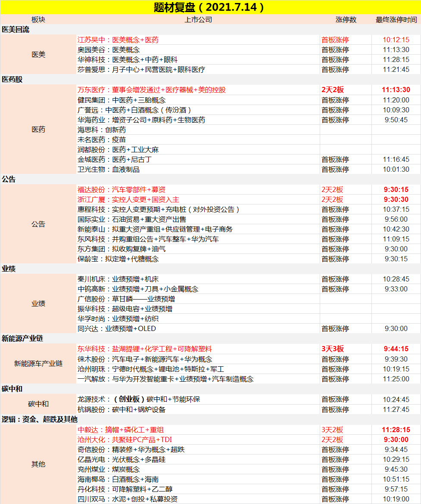The height and width of the screenshot is (504, 421).
Task: Select the 徕木股份 company cell
Action: 198,359
